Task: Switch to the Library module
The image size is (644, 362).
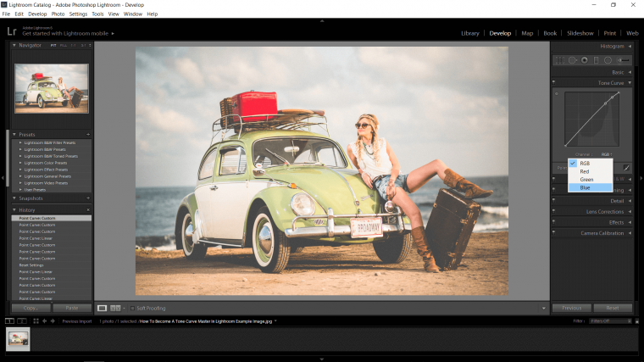Action: (x=469, y=33)
